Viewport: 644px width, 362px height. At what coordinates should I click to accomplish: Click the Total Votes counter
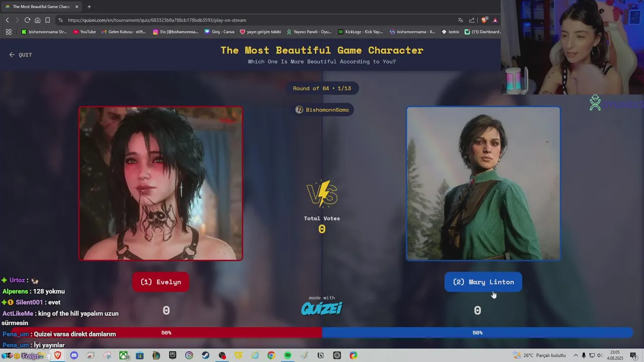pos(322,224)
